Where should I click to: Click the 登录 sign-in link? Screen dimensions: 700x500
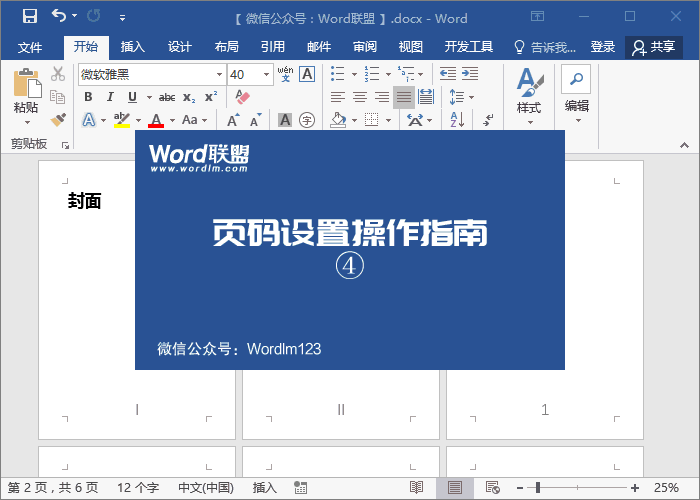[x=602, y=47]
